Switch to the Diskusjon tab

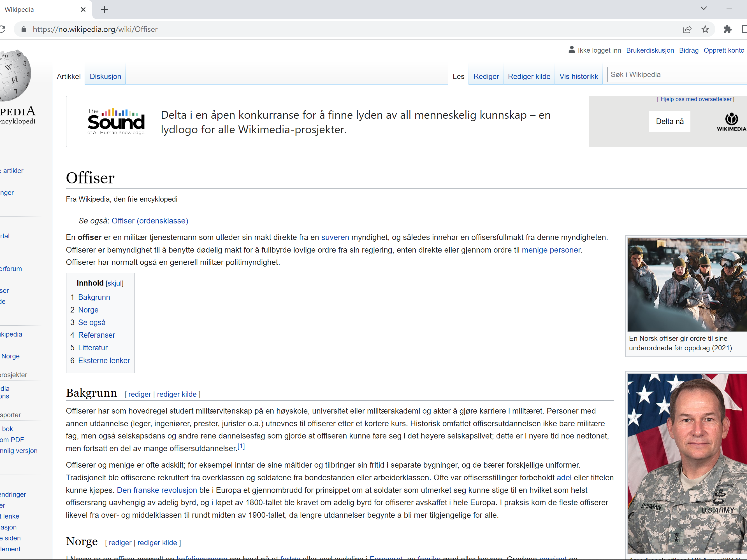[105, 76]
